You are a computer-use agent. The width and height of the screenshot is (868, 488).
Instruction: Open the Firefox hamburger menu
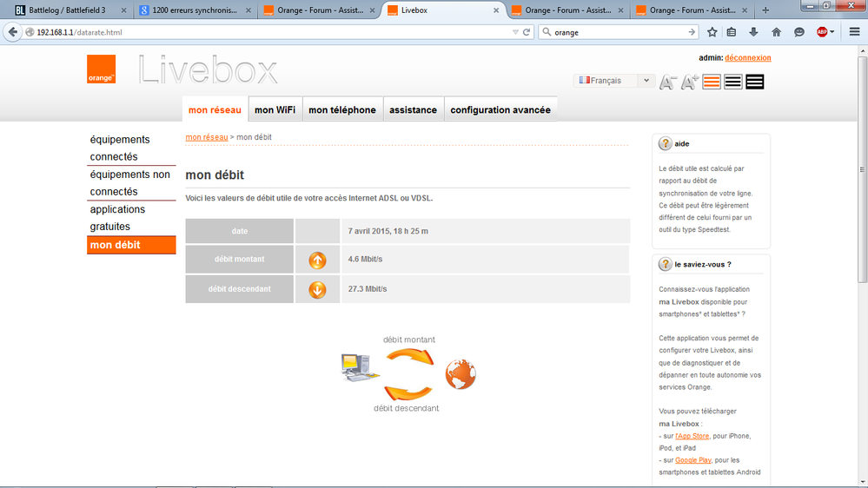854,32
